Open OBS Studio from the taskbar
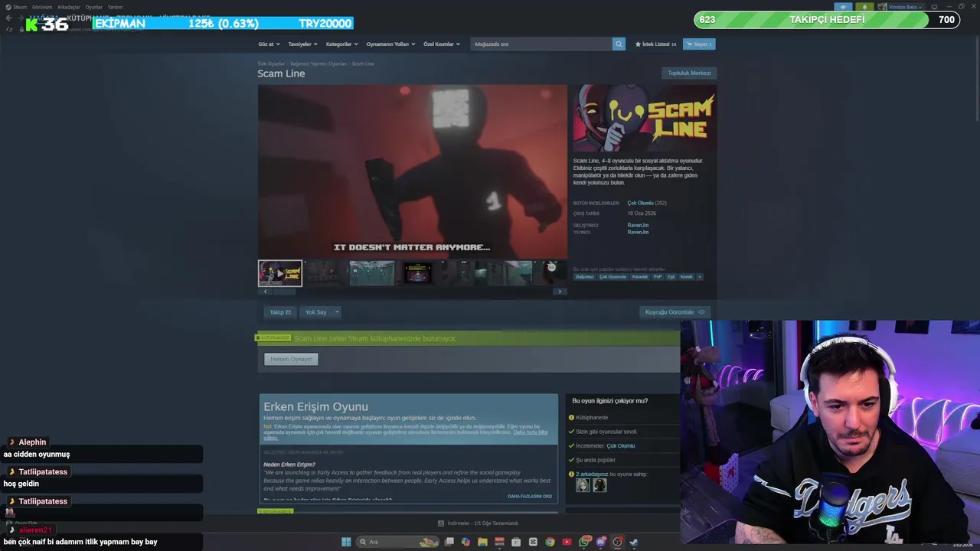 (x=617, y=542)
